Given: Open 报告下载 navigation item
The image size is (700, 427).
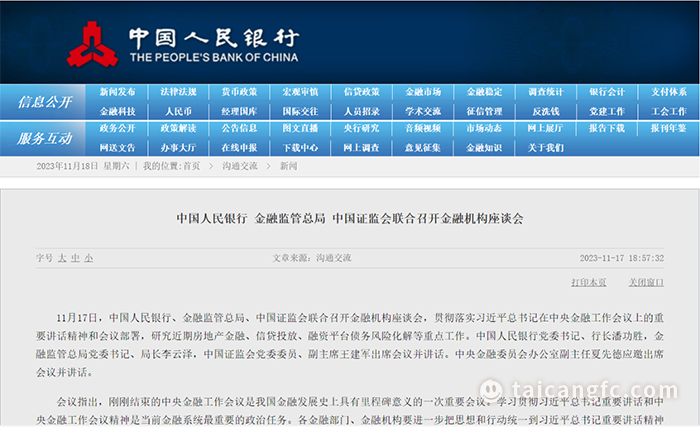Looking at the screenshot, I should pos(607,129).
